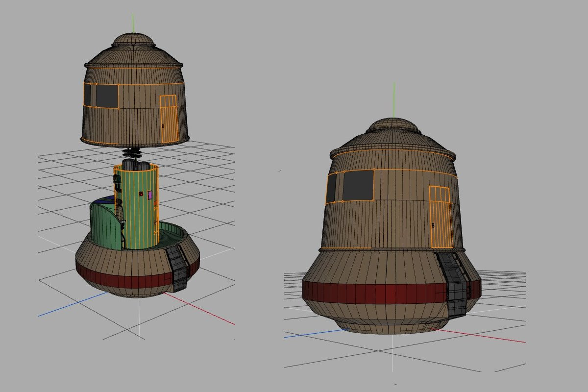This screenshot has width=588, height=392.
Task: Click the coiled spring beneath the lifted capsule
Action: point(132,153)
